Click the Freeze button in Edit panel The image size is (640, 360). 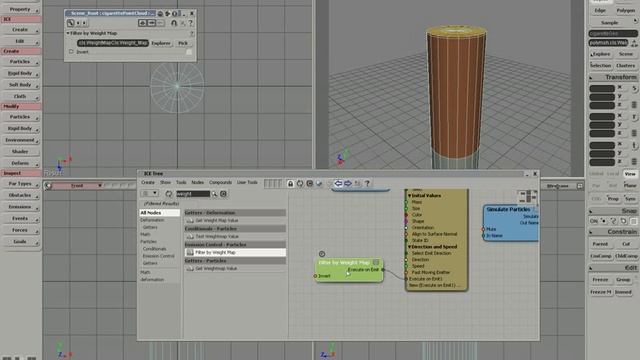(x=600, y=280)
